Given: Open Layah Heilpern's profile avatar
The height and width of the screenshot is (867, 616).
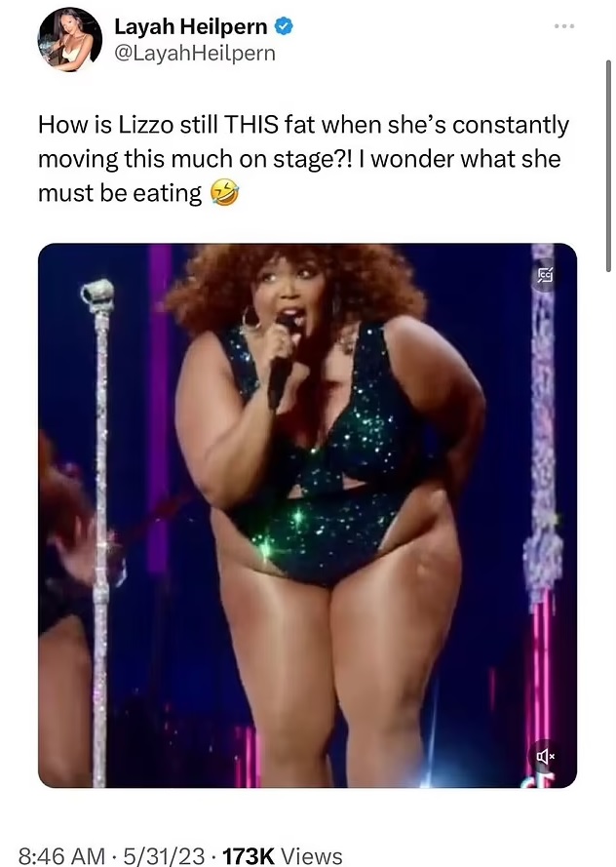Looking at the screenshot, I should point(69,39).
